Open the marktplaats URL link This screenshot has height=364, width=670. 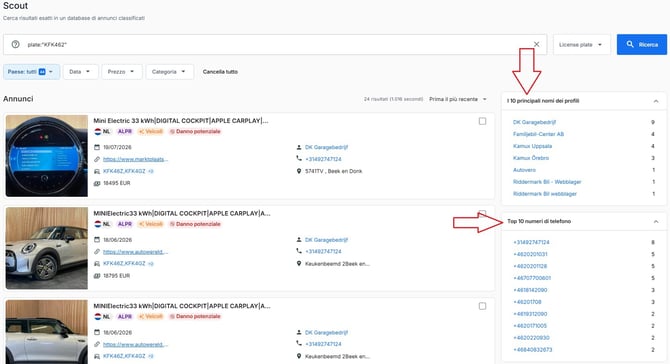(135, 159)
